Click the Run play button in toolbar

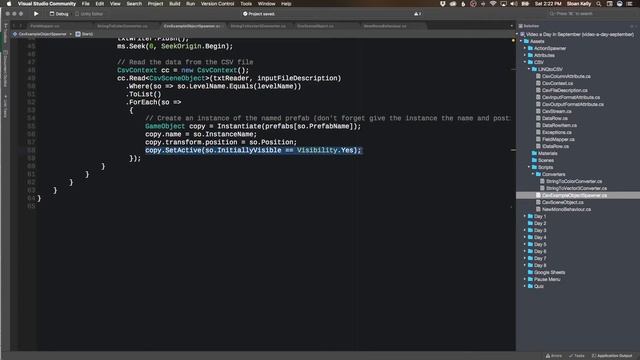tap(36, 13)
